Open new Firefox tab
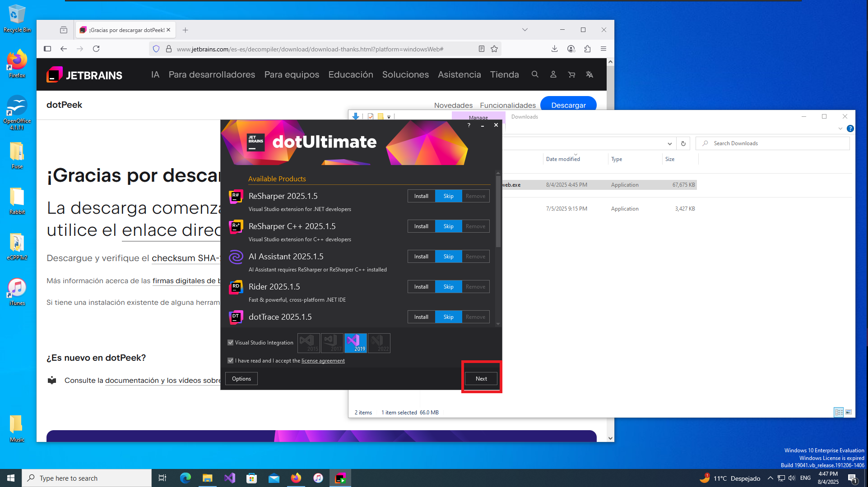This screenshot has height=487, width=868. click(185, 30)
